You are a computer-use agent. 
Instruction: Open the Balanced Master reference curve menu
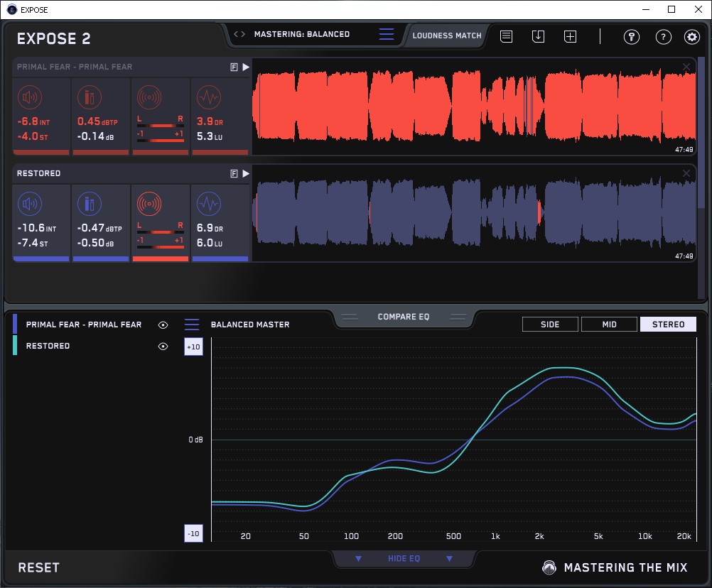point(192,325)
